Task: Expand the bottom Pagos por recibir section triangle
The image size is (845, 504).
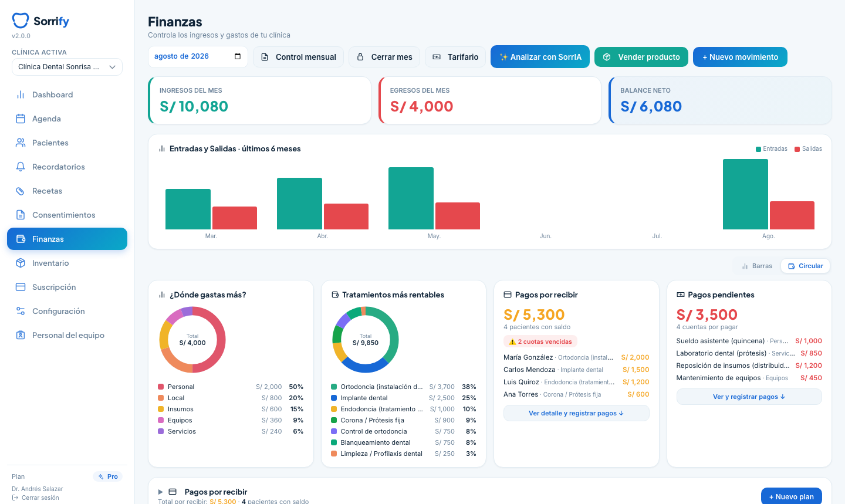Action: (161, 492)
